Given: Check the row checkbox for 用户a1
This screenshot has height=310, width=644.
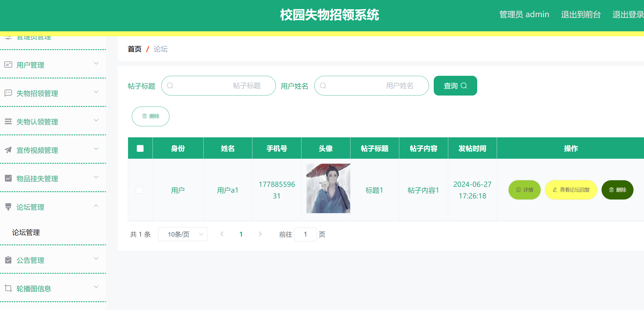Looking at the screenshot, I should (139, 190).
